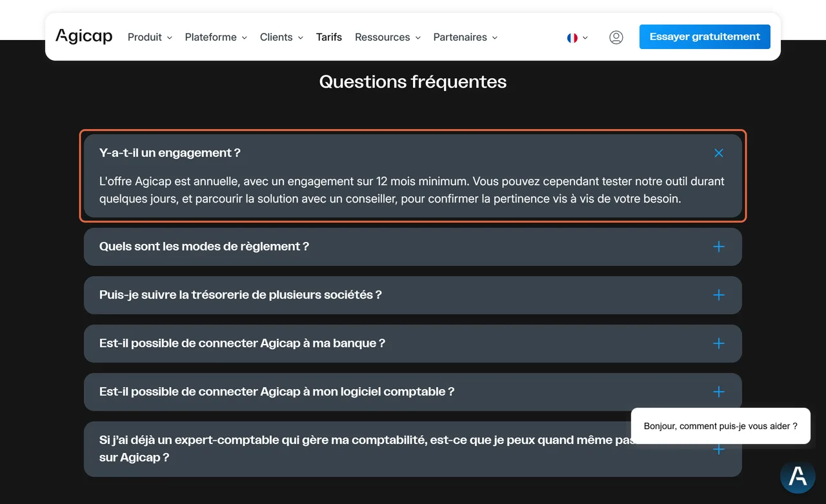Open the French flag language selector

(578, 37)
